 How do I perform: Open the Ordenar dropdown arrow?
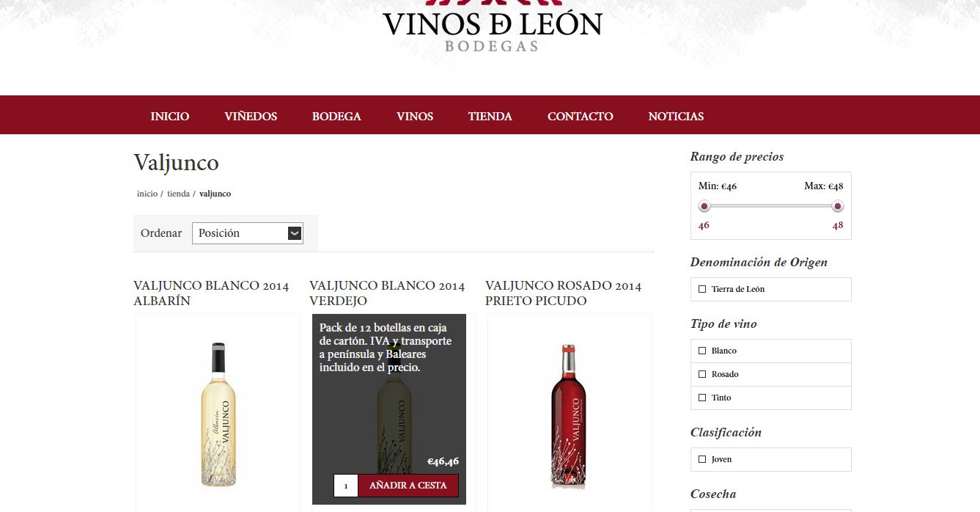(x=295, y=233)
